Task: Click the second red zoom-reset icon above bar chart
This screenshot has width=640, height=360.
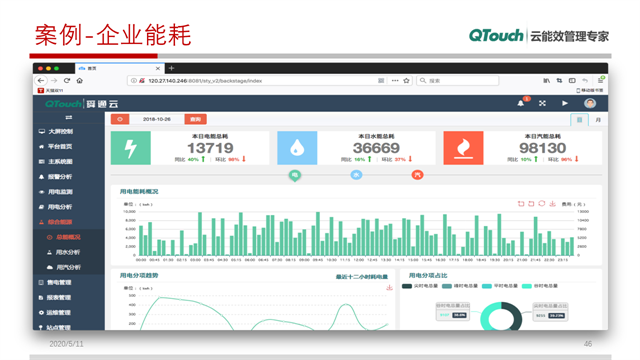Action: pos(531,203)
